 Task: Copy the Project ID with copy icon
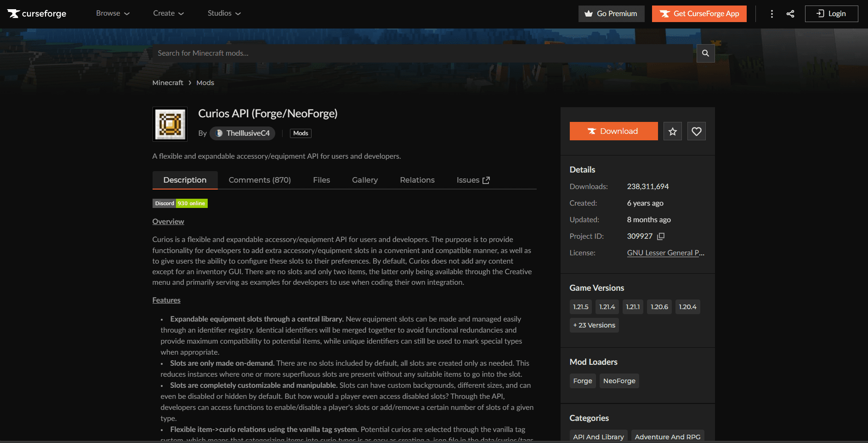coord(661,236)
